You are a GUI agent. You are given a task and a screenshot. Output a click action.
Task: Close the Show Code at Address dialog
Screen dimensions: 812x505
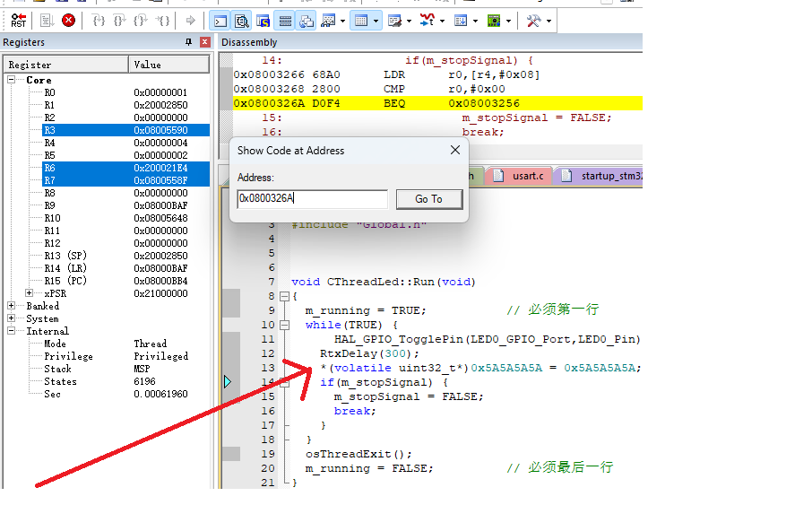pyautogui.click(x=455, y=151)
